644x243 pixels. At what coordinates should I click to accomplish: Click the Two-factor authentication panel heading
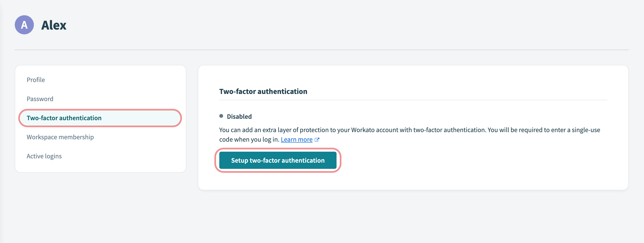pos(263,91)
